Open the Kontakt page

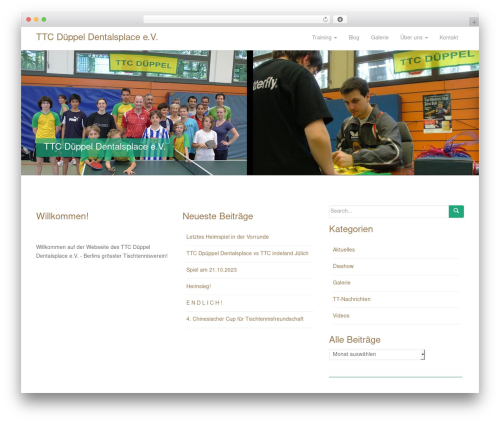click(448, 37)
